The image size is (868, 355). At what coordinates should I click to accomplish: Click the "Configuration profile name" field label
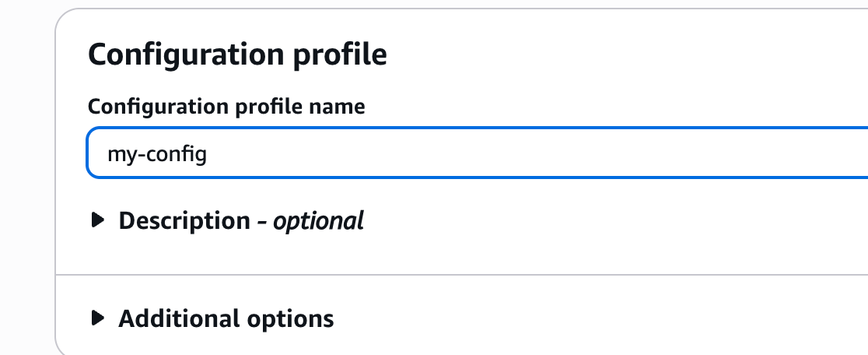pyautogui.click(x=226, y=107)
